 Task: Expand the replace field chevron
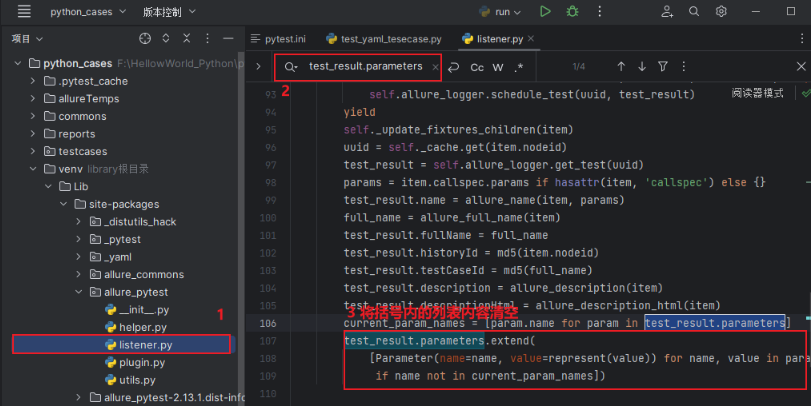pos(258,66)
